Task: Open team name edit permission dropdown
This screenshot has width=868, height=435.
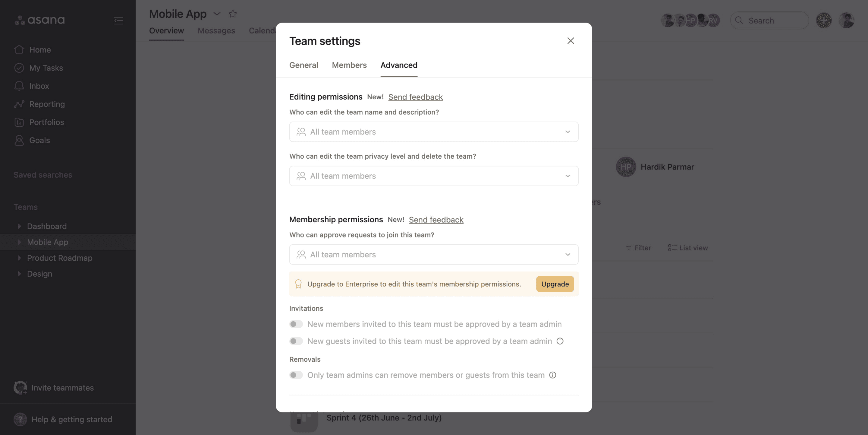Action: [x=434, y=132]
